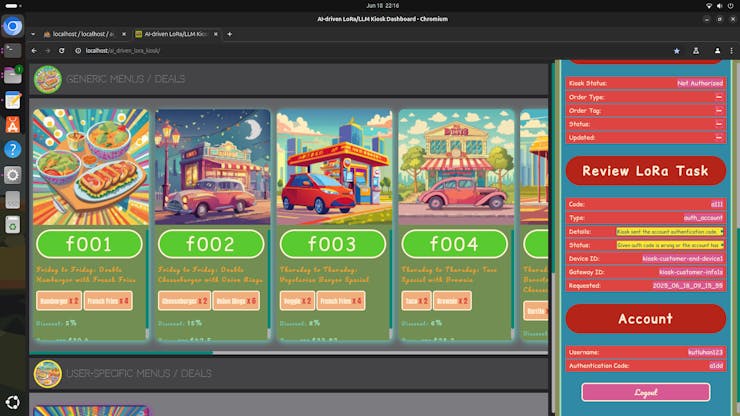Viewport: 740px width, 416px height.
Task: Expand the Details dropdown in LoRa Task
Action: [x=669, y=231]
